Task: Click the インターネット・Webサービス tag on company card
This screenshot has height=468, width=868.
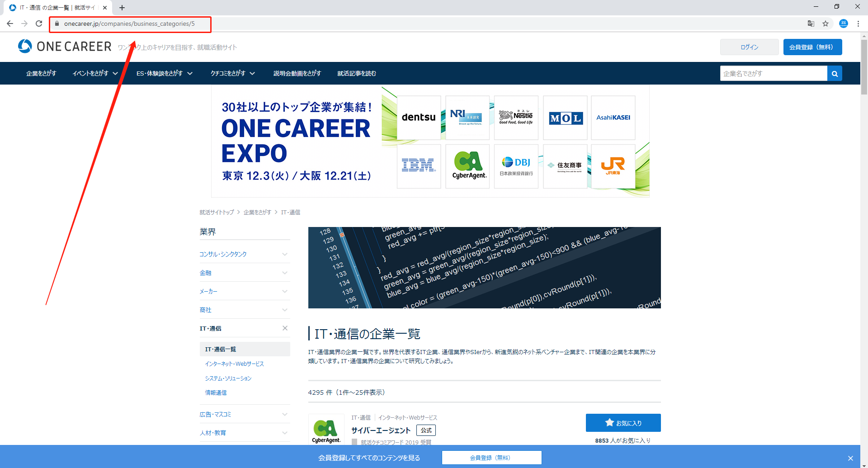Action: pos(407,418)
